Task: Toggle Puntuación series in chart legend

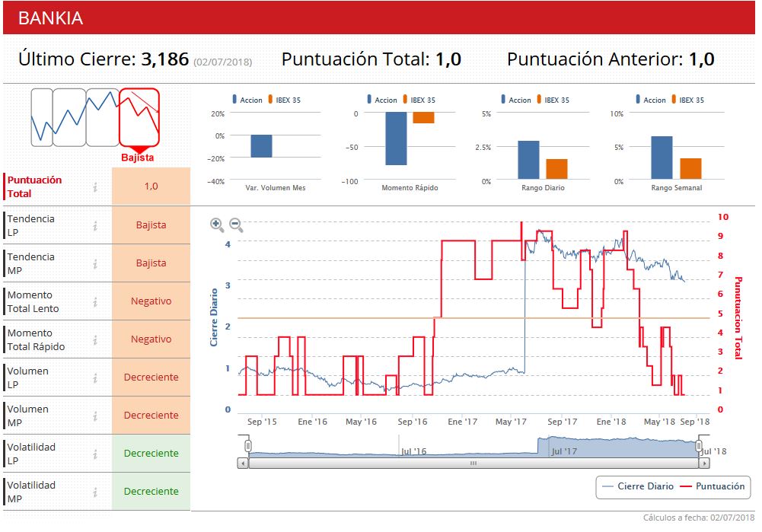Action: 713,486
